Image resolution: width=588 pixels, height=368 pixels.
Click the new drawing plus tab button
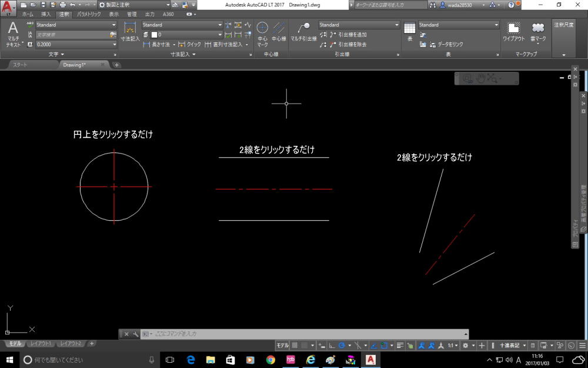116,65
